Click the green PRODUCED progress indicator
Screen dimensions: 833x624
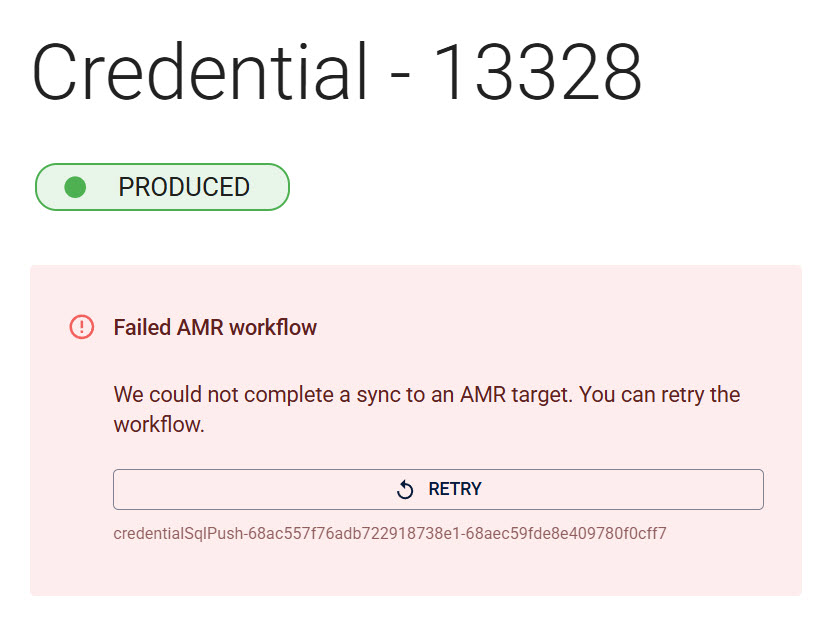[74, 187]
